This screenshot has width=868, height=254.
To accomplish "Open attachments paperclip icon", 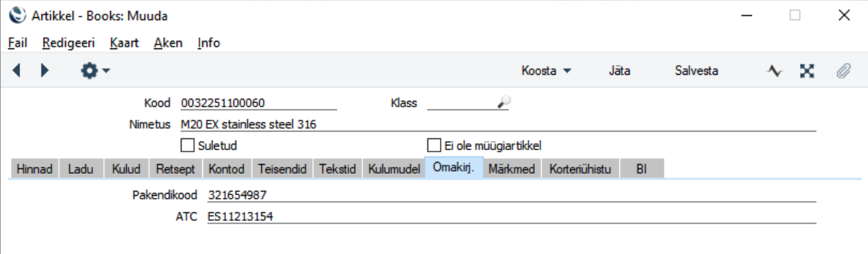I will pos(842,71).
